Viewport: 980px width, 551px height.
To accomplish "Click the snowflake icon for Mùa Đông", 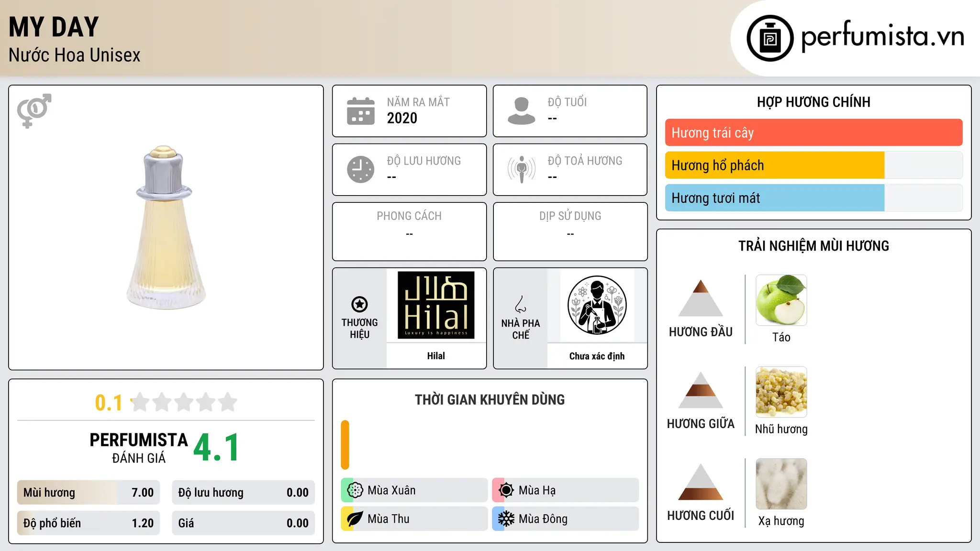I will [x=506, y=519].
